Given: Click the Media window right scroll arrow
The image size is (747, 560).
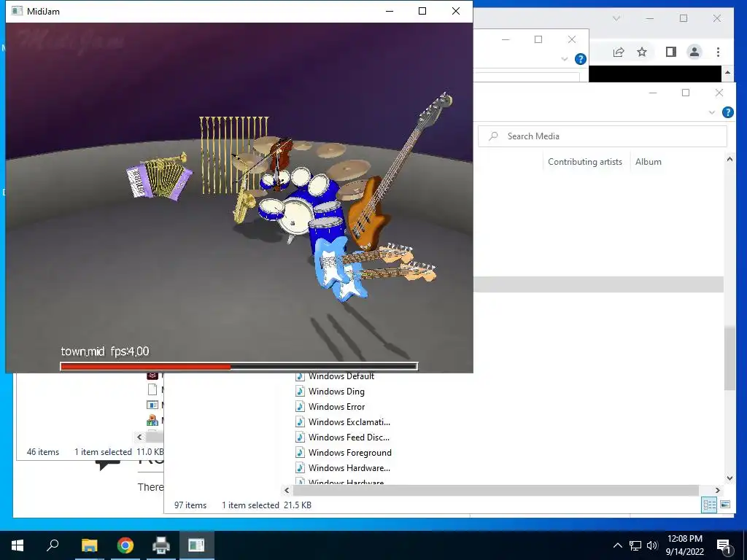Looking at the screenshot, I should pos(718,490).
